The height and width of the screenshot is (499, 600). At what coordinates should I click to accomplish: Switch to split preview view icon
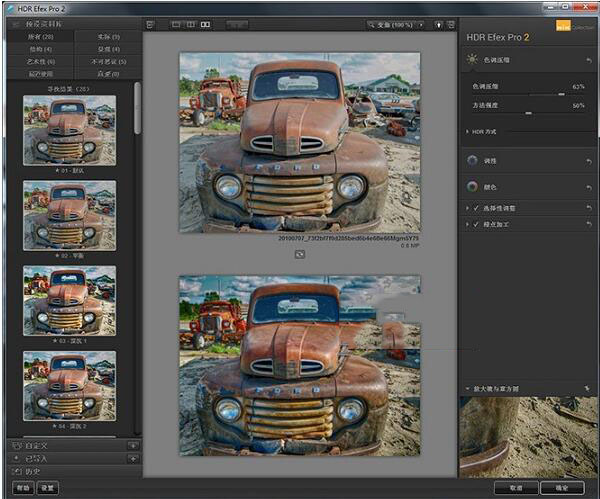pos(190,23)
